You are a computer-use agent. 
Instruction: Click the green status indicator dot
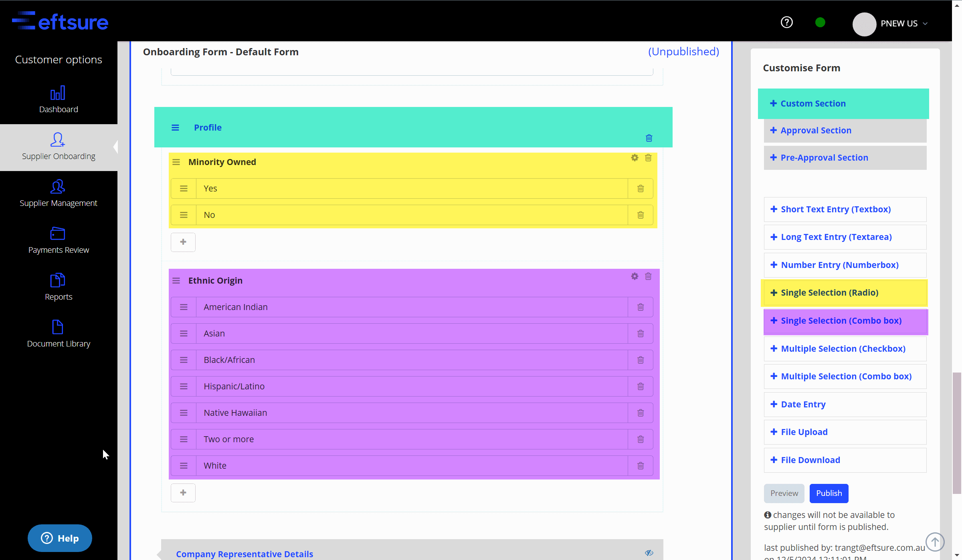pyautogui.click(x=820, y=22)
